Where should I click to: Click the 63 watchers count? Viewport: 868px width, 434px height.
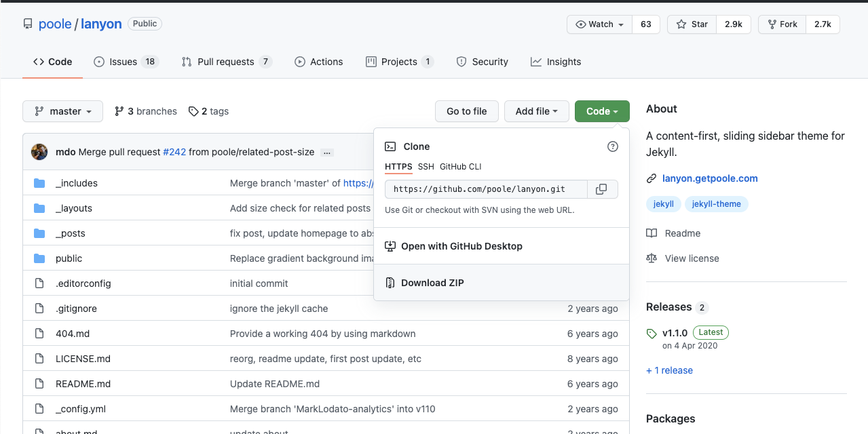coord(646,24)
